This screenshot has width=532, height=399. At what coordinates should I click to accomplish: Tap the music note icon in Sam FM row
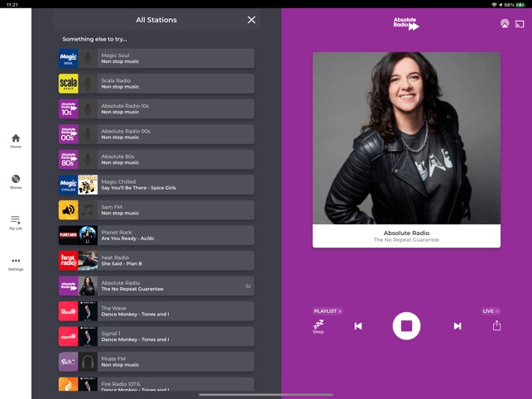coord(88,210)
